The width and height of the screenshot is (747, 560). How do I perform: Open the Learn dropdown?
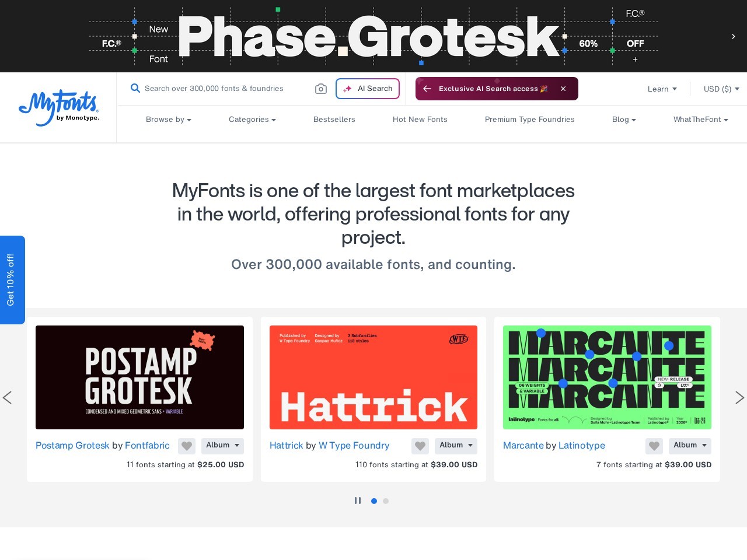coord(662,89)
